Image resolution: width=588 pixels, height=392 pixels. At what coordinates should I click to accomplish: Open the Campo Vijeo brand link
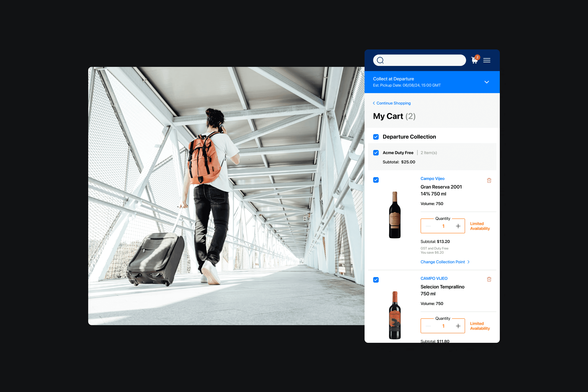point(432,178)
